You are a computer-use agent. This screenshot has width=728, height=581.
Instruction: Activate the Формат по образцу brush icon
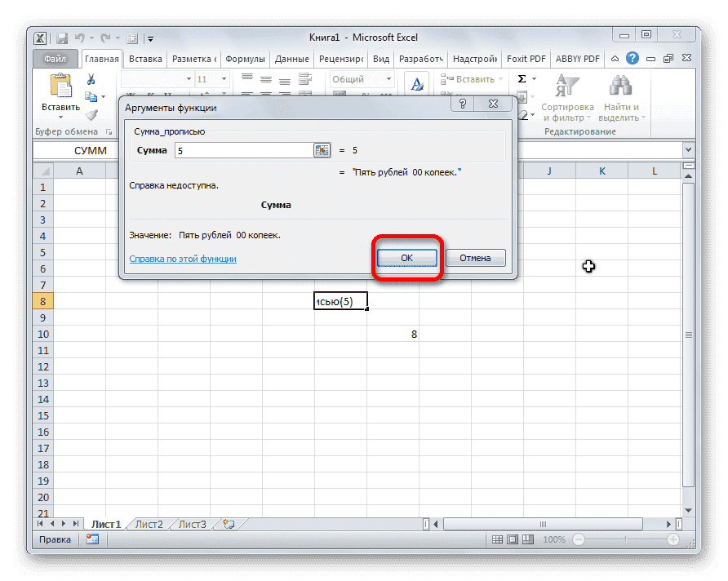(x=92, y=114)
